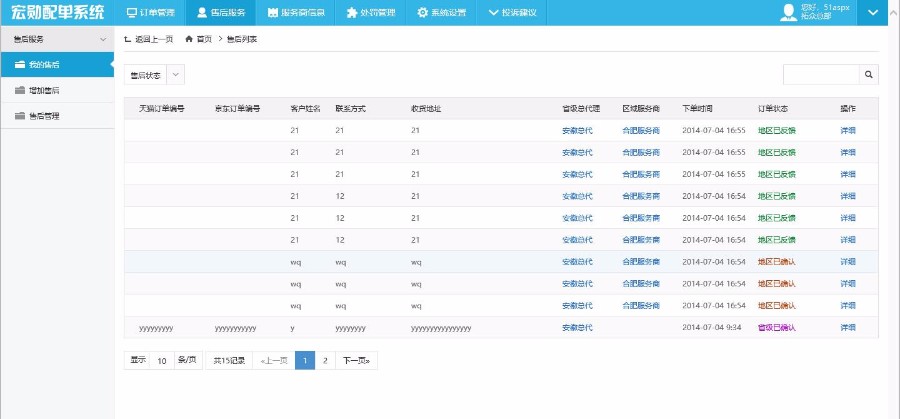This screenshot has width=900, height=419.
Task: Expand the user account chevron dropdown
Action: pyautogui.click(x=873, y=13)
